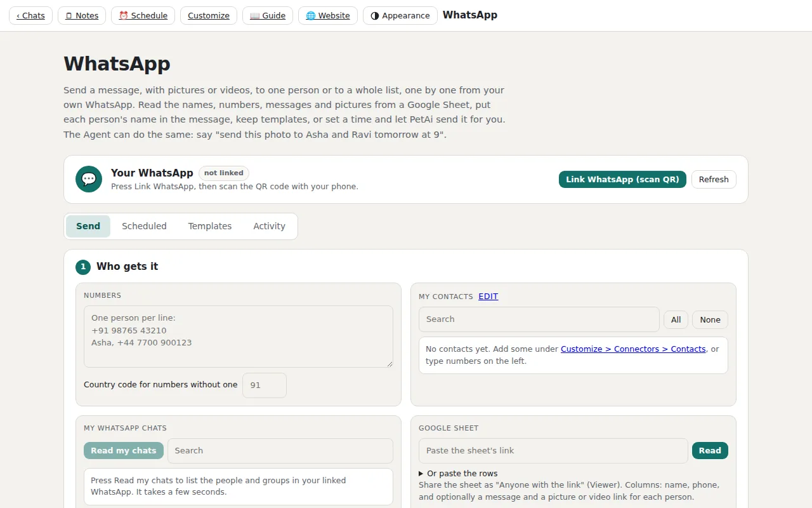Image resolution: width=812 pixels, height=508 pixels.
Task: Click the Your WhatsApp heading text
Action: click(x=152, y=173)
